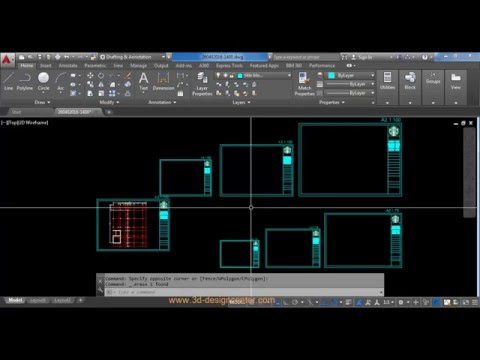The width and height of the screenshot is (480, 360).
Task: Expand the Draw panel
Action: (x=42, y=102)
